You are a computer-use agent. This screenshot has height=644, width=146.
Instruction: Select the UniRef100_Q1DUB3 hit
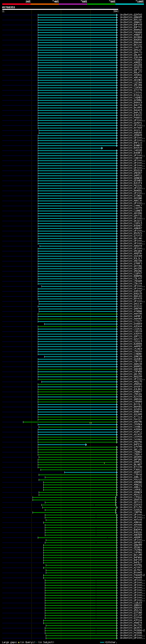pos(131,359)
